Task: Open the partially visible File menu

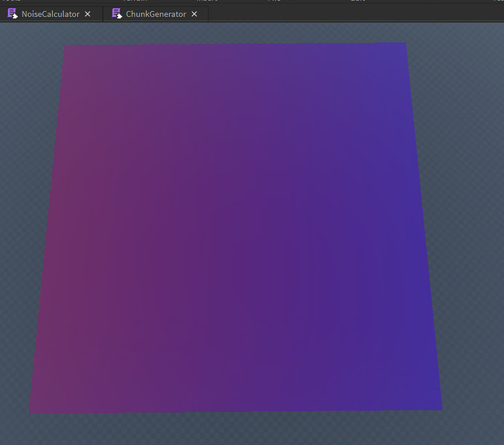Action: point(275,1)
